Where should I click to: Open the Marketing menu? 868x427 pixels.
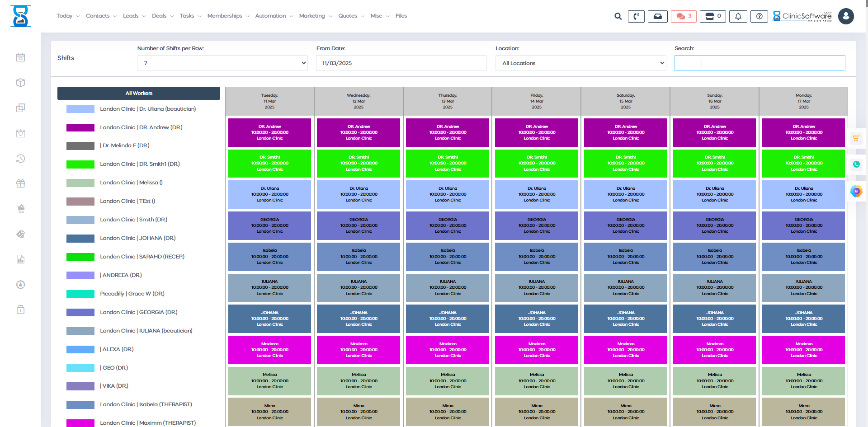(315, 16)
